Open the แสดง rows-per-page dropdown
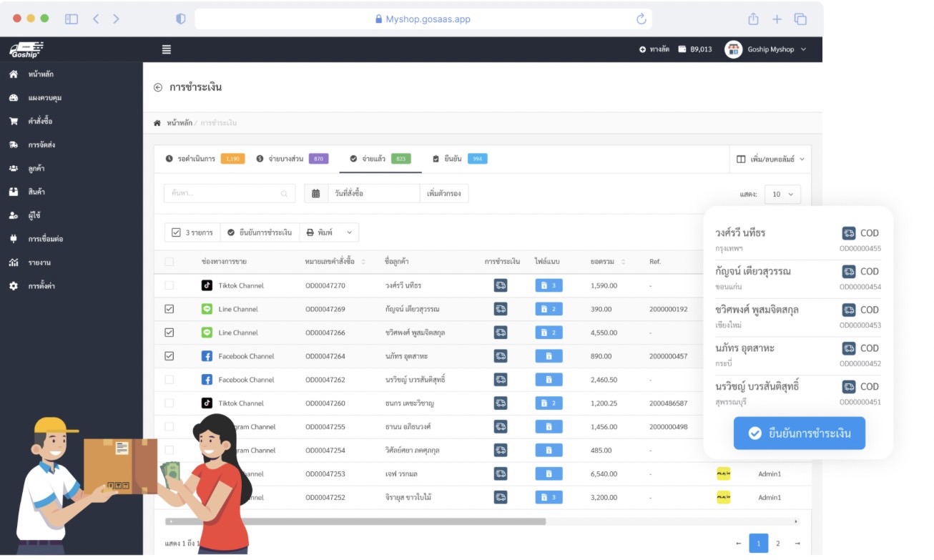This screenshot has height=560, width=934. point(782,194)
